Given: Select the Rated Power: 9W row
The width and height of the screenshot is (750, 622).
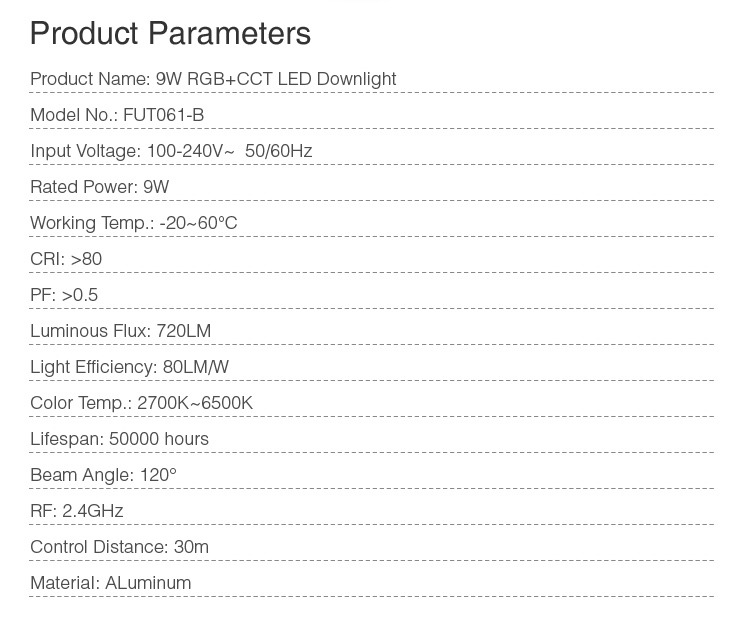Looking at the screenshot, I should (x=100, y=187).
